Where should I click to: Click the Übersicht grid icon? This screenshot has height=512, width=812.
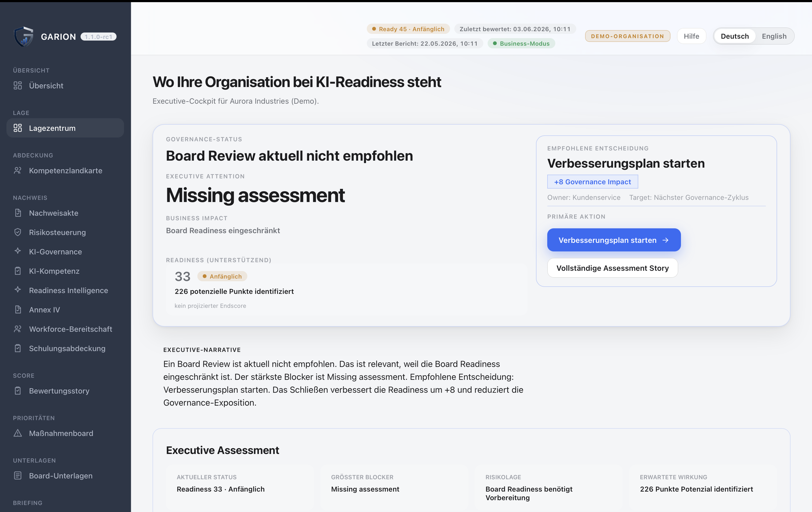coord(17,86)
